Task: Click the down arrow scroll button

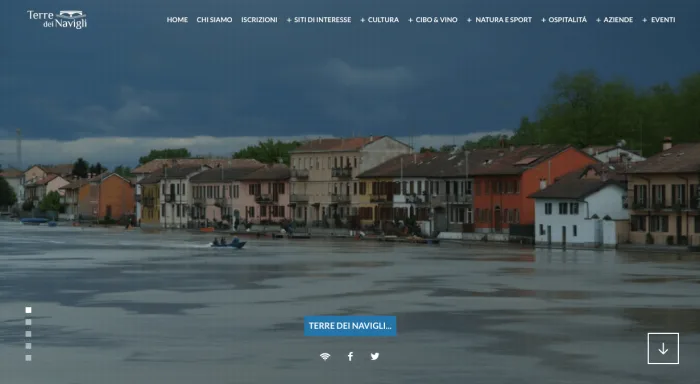Action: point(663,348)
